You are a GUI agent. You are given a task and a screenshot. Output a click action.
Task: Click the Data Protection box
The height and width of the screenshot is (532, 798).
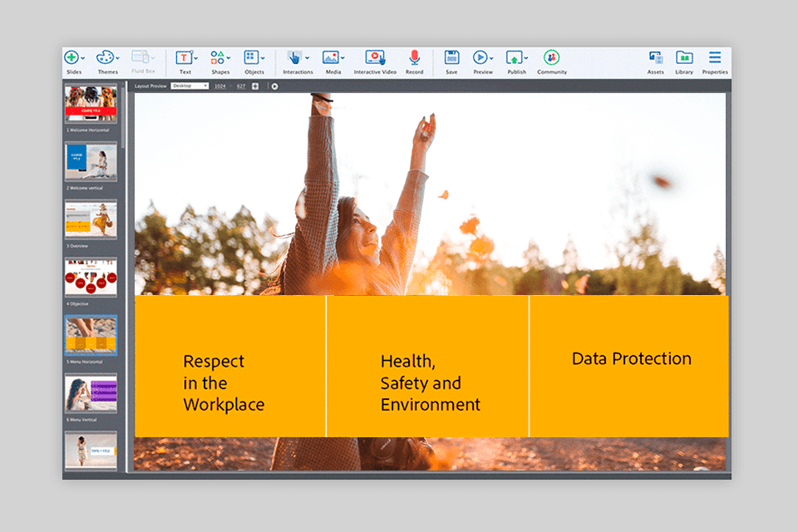point(629,366)
